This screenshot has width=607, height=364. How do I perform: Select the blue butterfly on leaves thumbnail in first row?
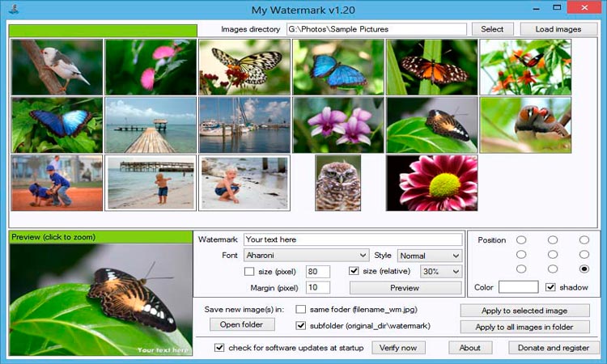(338, 67)
